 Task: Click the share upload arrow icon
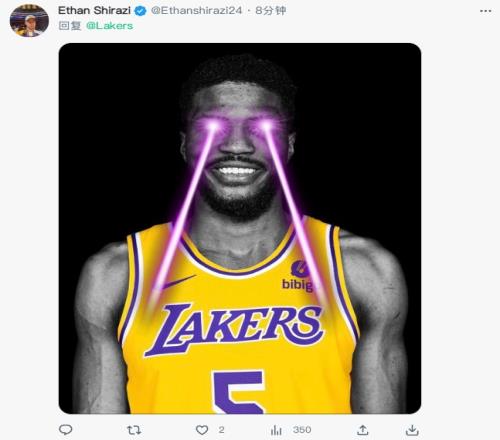[x=363, y=430]
